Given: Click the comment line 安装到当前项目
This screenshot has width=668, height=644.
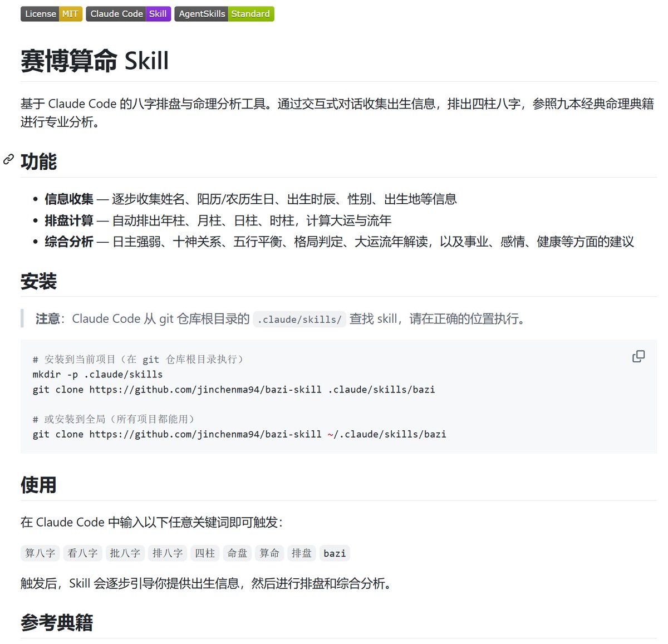Looking at the screenshot, I should click(139, 359).
